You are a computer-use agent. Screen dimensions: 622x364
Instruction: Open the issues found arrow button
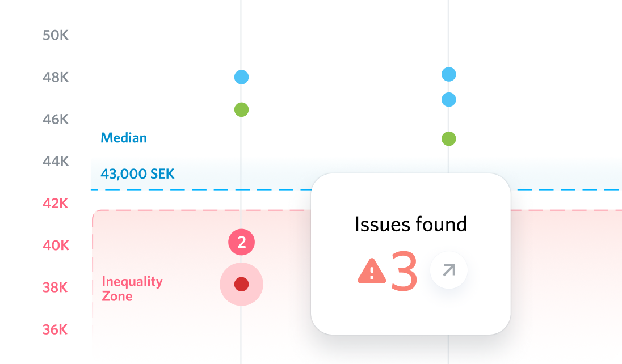tap(449, 270)
